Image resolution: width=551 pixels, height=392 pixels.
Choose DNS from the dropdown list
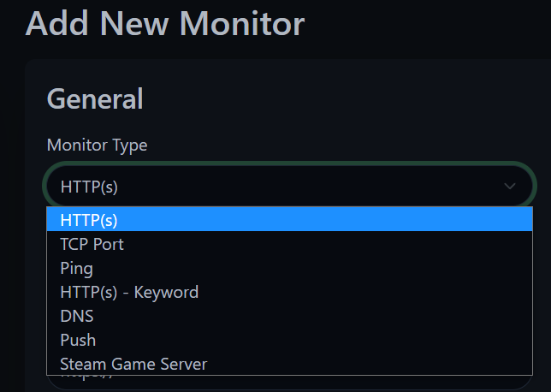(x=77, y=316)
